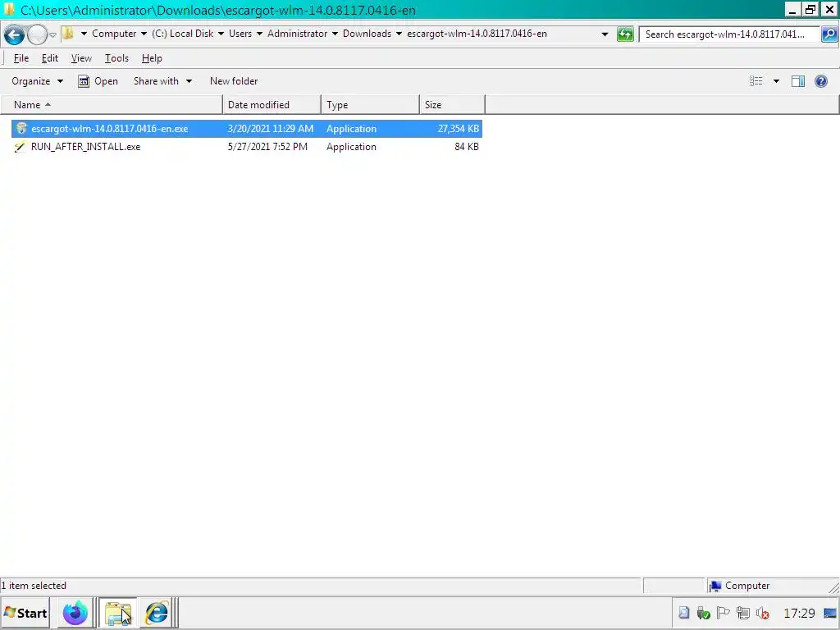840x630 pixels.
Task: Click the 84 KB size cell
Action: 467,147
